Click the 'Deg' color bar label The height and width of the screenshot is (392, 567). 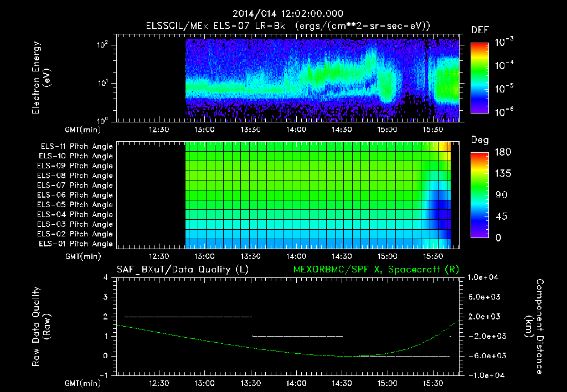(x=480, y=140)
